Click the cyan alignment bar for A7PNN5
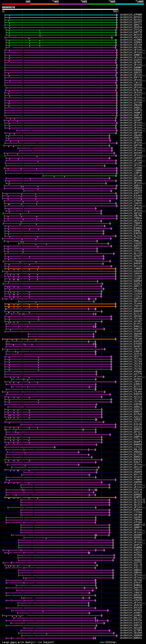146x644 pixels. click(61, 15)
